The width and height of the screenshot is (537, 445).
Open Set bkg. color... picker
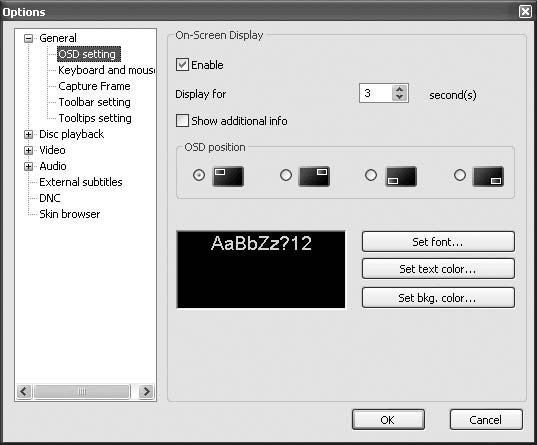click(x=438, y=298)
